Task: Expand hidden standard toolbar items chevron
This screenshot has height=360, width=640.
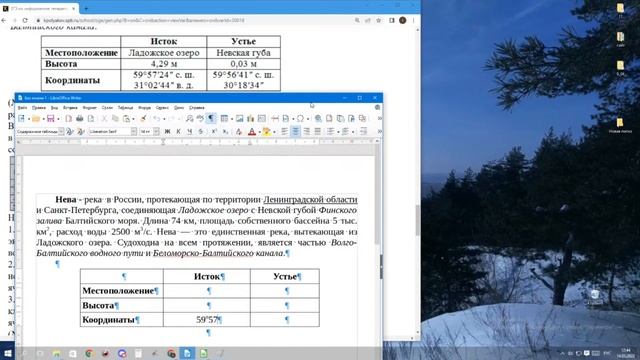Action: point(380,118)
